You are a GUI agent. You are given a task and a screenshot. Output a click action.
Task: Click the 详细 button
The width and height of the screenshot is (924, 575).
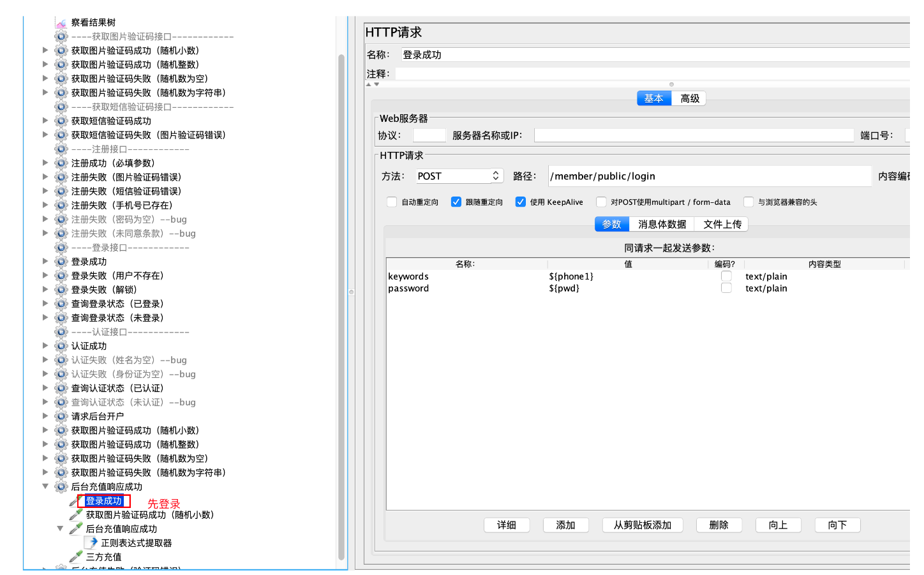(507, 525)
